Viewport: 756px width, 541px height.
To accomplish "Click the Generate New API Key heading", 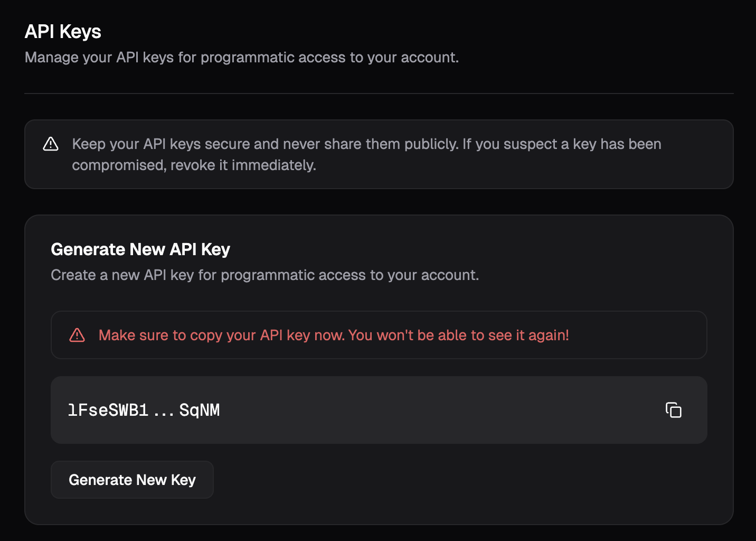I will [140, 249].
